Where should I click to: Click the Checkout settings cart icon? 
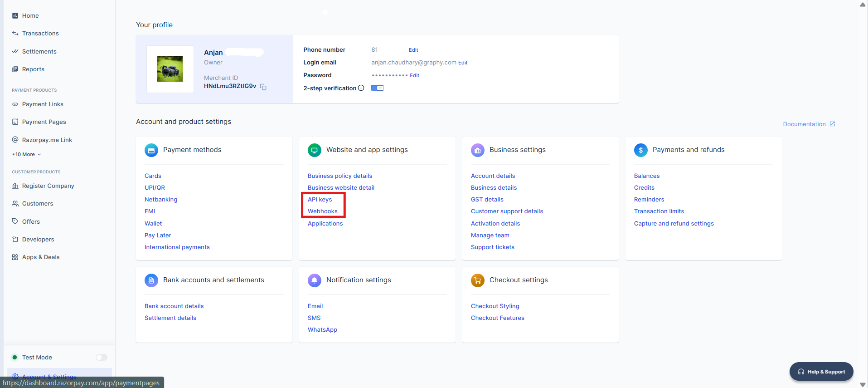(477, 280)
